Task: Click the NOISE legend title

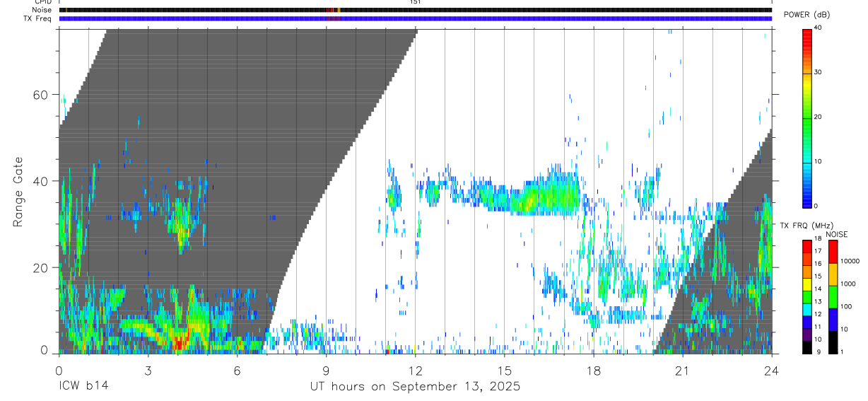Action: click(837, 234)
